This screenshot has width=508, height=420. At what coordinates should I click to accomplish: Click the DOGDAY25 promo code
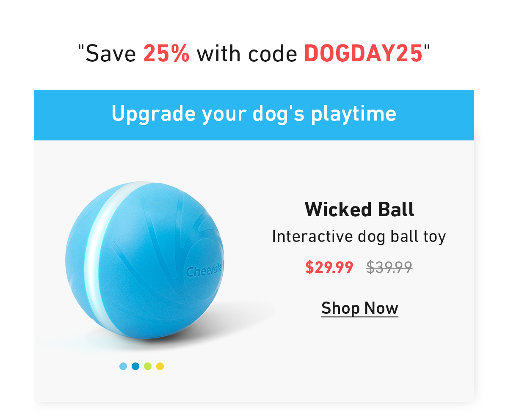(x=364, y=54)
